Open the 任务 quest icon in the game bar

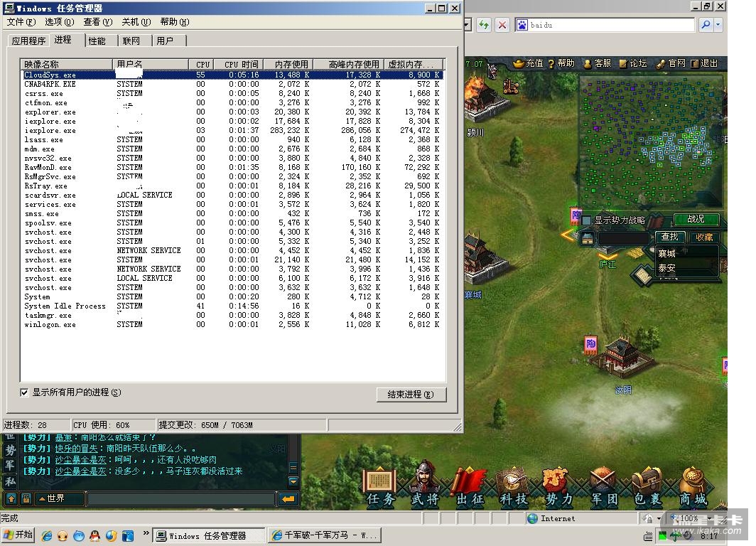pos(380,486)
